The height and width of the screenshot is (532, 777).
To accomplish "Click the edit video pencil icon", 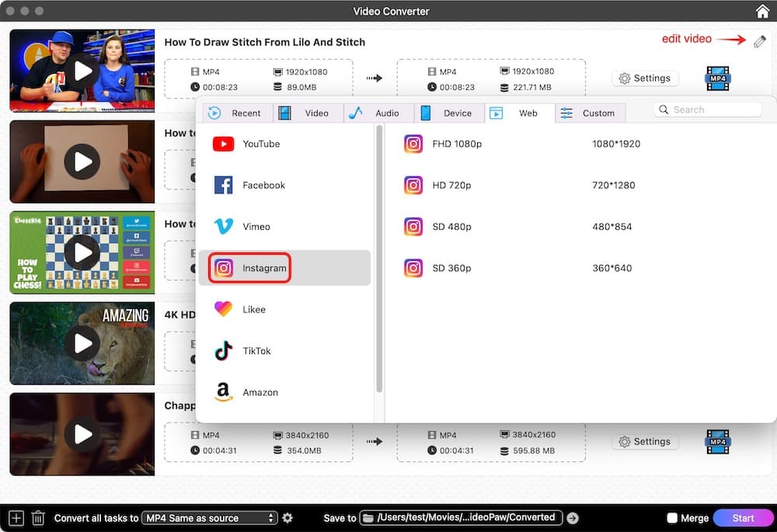I will coord(759,40).
